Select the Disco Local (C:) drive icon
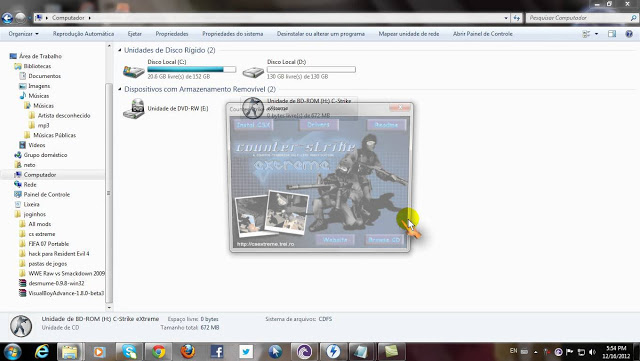The width and height of the screenshot is (640, 361). [134, 72]
